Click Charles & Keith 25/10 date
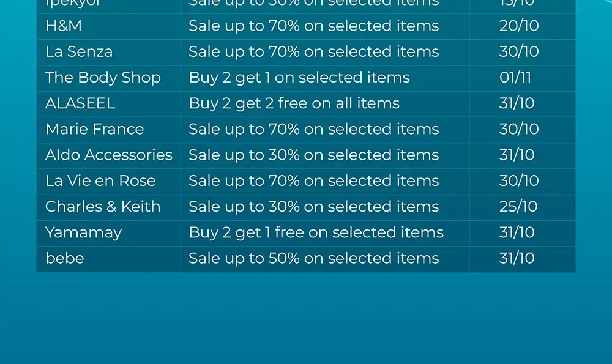Image resolution: width=612 pixels, height=364 pixels. (x=518, y=206)
